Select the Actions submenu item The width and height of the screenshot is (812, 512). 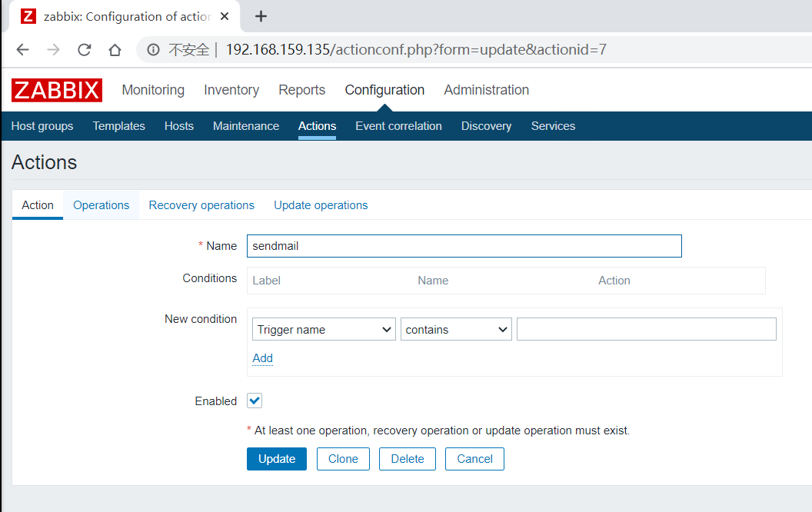pos(318,126)
